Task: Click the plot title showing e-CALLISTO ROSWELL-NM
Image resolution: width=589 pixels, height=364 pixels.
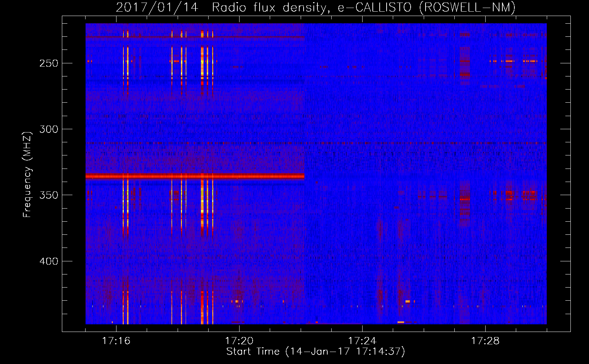Action: click(x=316, y=7)
